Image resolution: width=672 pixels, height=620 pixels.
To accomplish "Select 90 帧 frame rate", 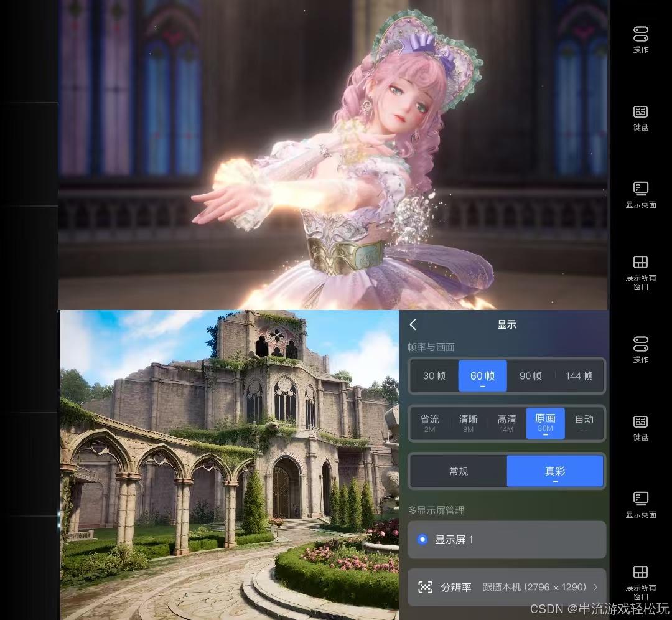I will (x=531, y=376).
